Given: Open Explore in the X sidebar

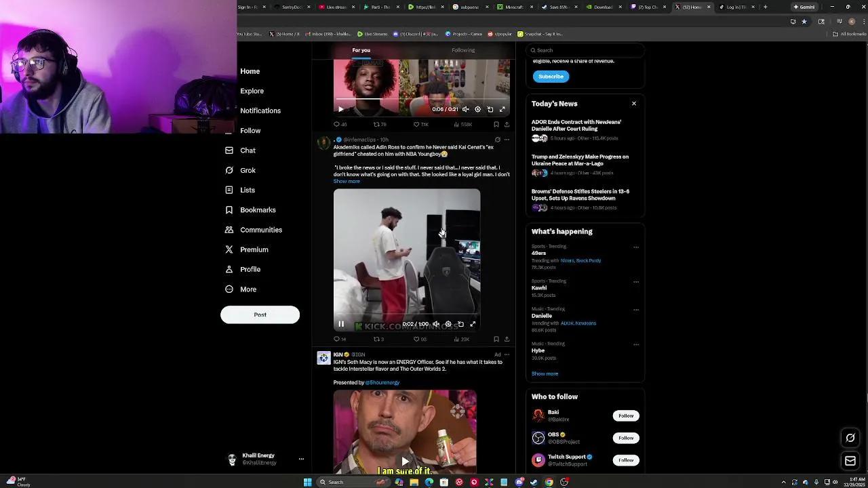Looking at the screenshot, I should pyautogui.click(x=252, y=91).
